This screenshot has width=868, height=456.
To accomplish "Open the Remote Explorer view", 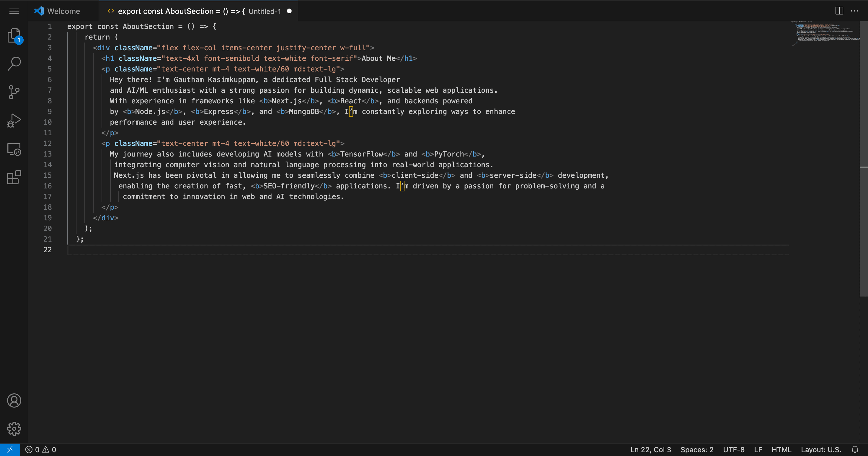I will [x=14, y=149].
